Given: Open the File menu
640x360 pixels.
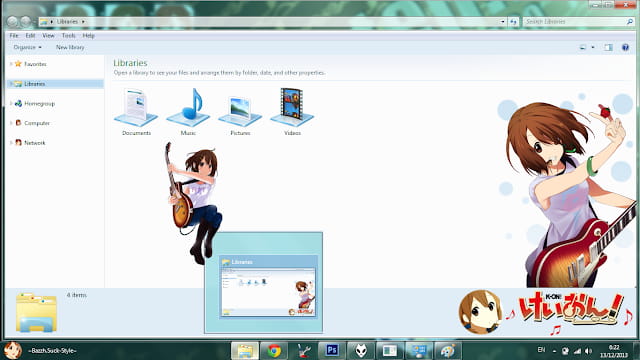Looking at the screenshot, I should point(14,36).
